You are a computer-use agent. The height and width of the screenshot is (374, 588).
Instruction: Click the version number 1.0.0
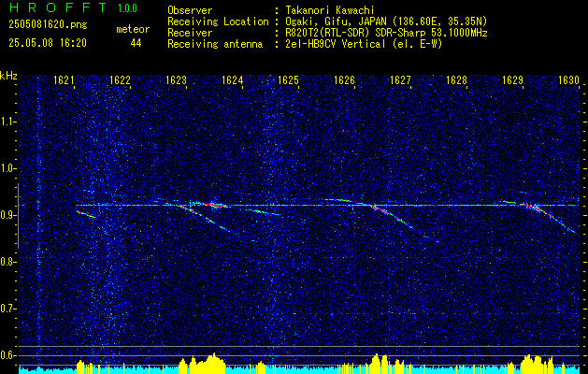127,7
